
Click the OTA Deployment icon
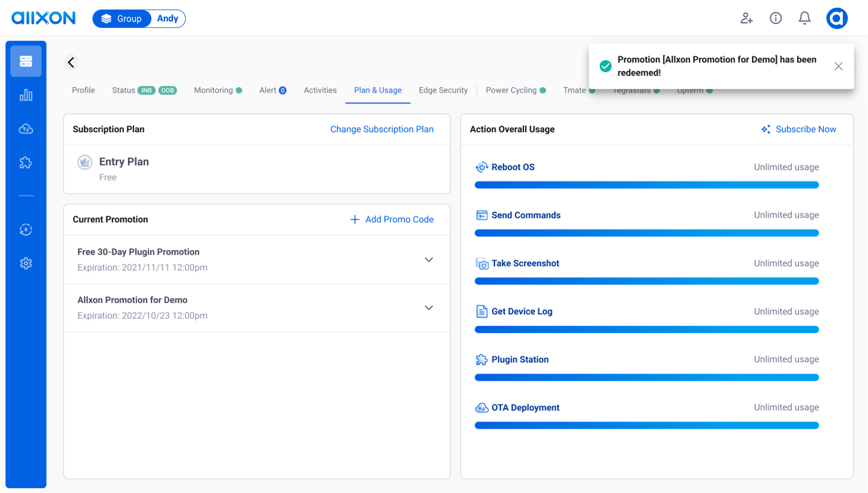[x=481, y=408]
